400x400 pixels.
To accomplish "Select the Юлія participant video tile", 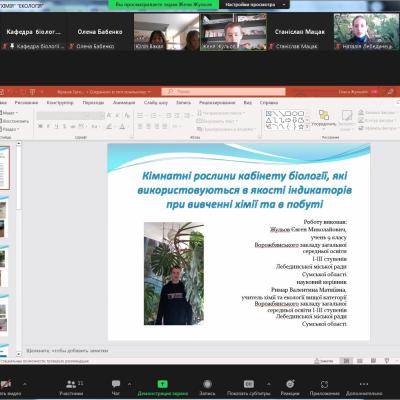I will pos(166,32).
